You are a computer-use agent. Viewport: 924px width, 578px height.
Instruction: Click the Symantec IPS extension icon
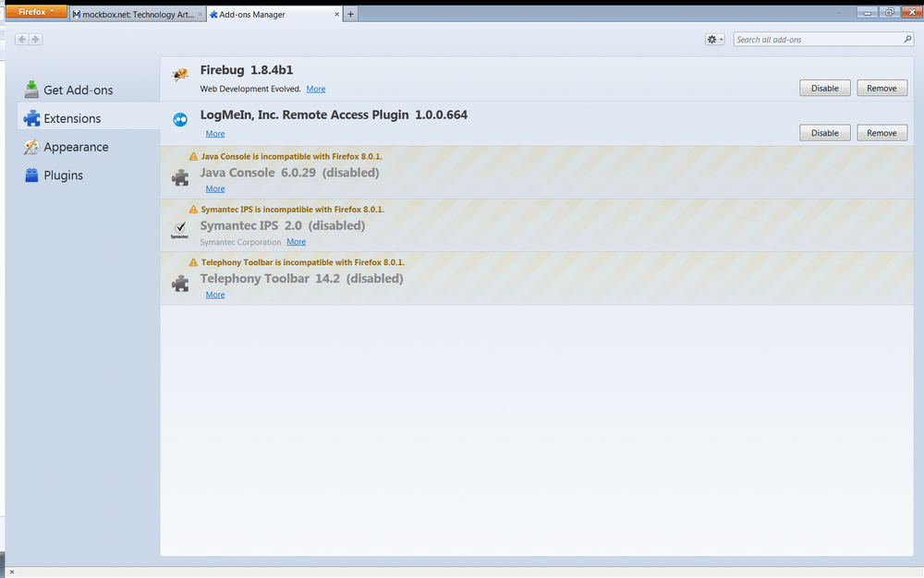point(180,227)
